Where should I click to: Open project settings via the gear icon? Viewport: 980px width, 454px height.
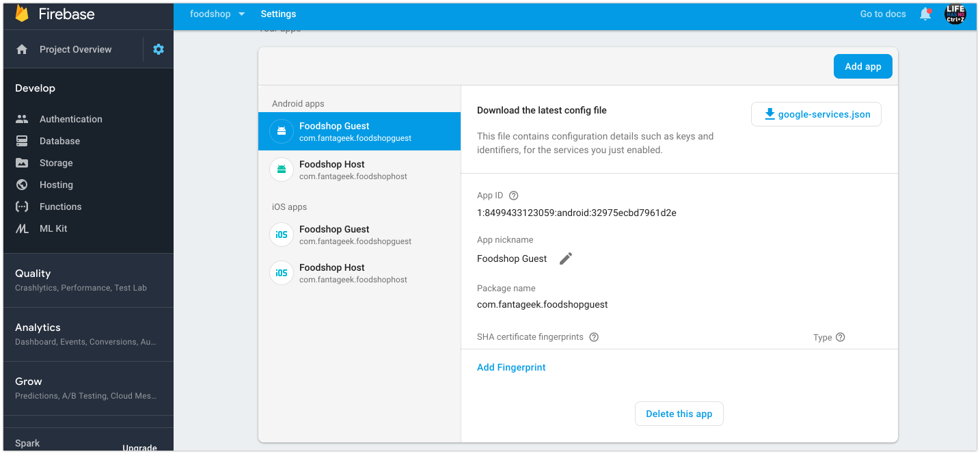[158, 49]
